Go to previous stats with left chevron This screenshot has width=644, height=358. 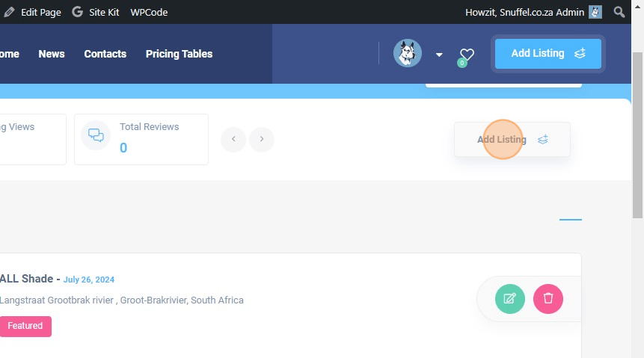pyautogui.click(x=233, y=139)
